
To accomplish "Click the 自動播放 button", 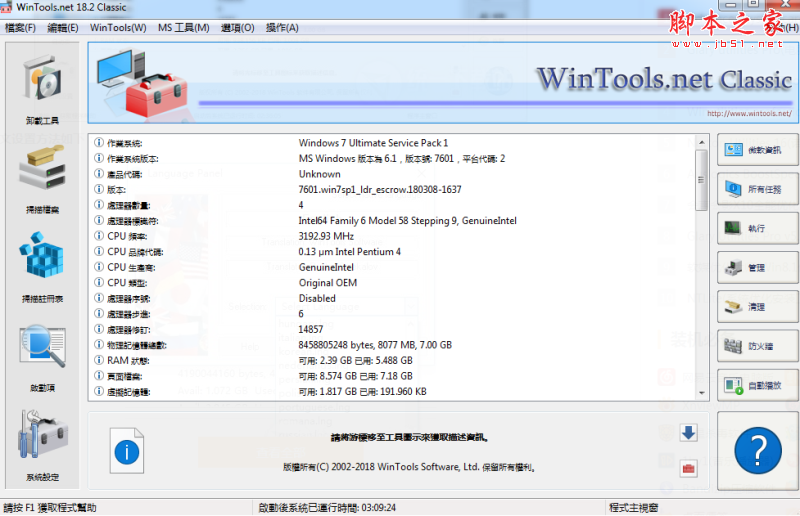I will (758, 385).
